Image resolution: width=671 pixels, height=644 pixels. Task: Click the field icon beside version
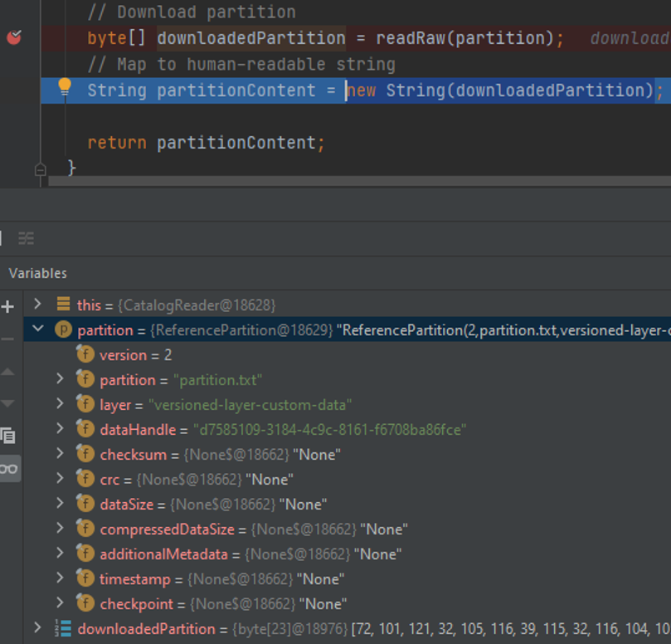pyautogui.click(x=85, y=354)
